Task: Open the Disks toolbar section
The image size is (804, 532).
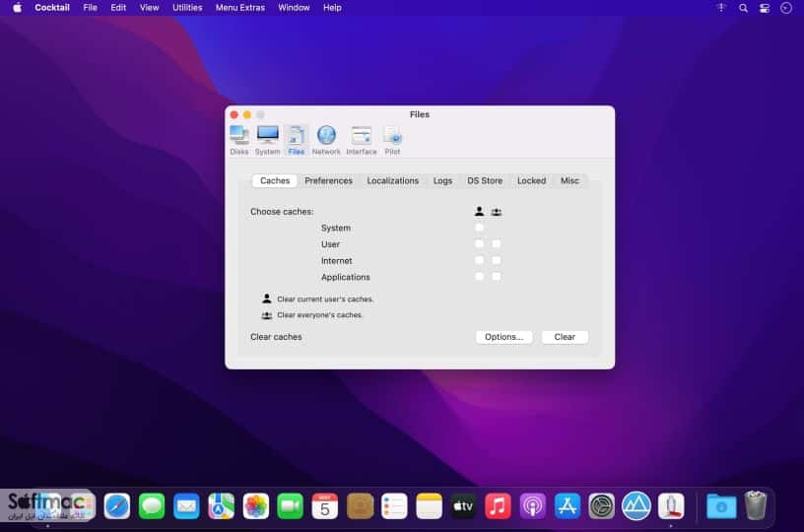Action: coord(239,140)
